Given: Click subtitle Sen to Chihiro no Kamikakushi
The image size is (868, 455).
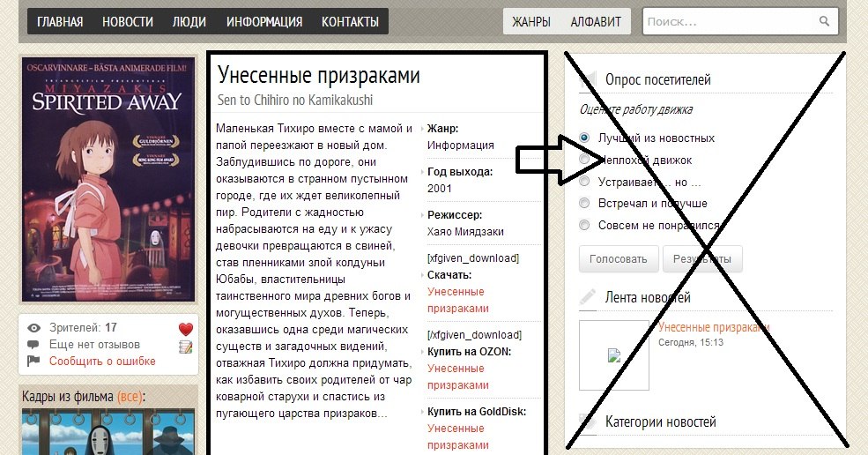Looking at the screenshot, I should 295,101.
